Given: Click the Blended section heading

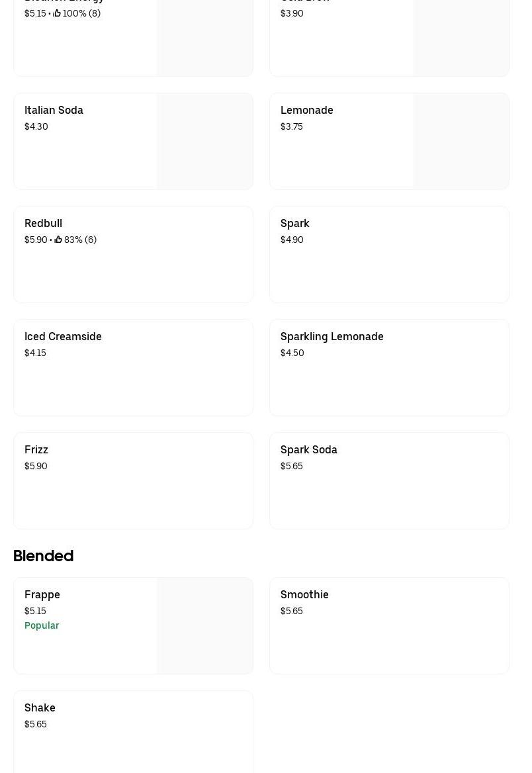Looking at the screenshot, I should click(44, 556).
